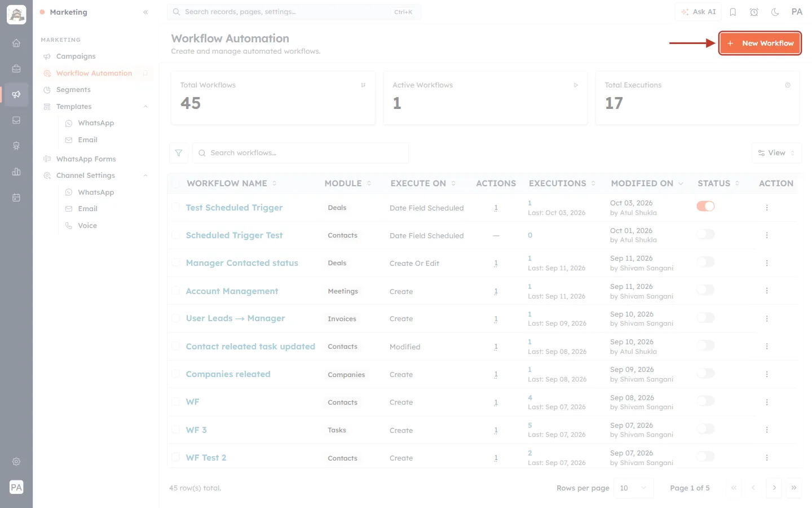
Task: Sort by Workflow Name column
Action: point(232,183)
